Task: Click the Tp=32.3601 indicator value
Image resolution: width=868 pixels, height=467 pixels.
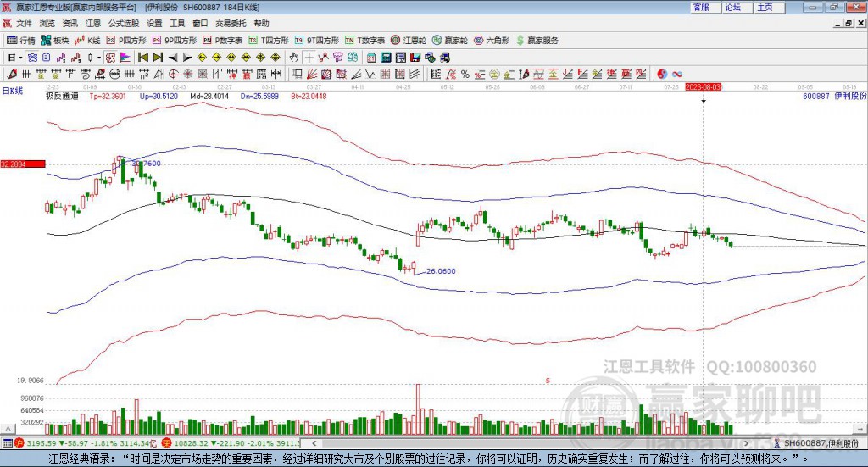Action: coord(108,96)
